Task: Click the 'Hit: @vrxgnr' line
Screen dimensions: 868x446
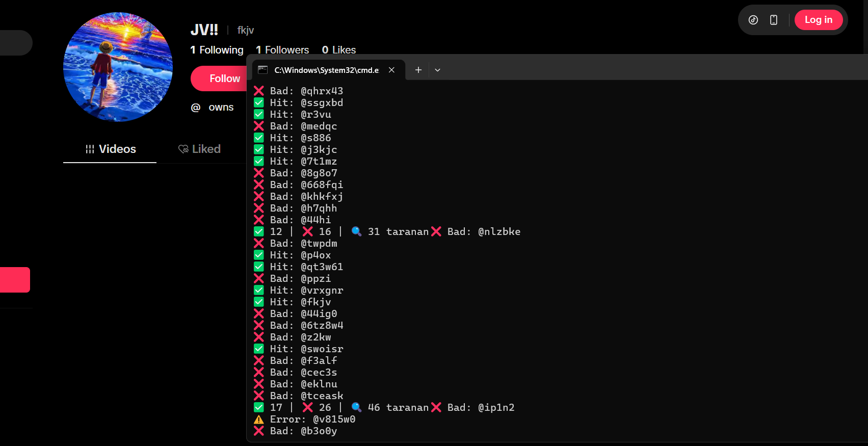Action: click(x=299, y=290)
